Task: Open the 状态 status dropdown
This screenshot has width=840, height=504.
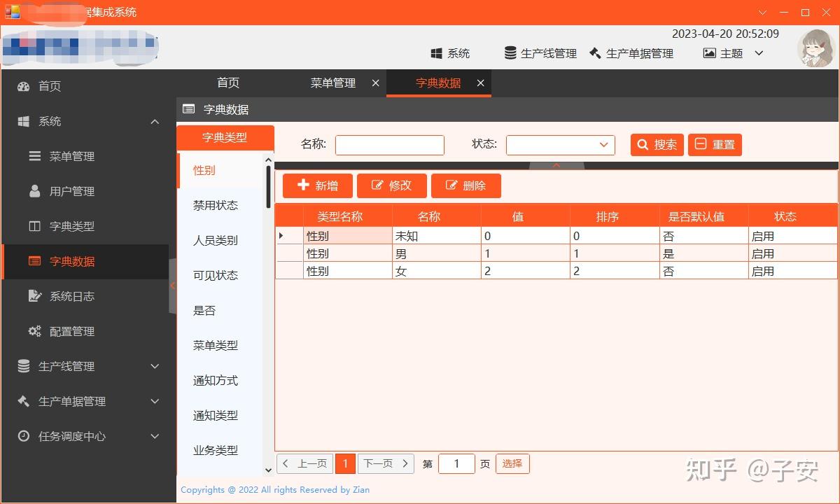Action: point(560,145)
